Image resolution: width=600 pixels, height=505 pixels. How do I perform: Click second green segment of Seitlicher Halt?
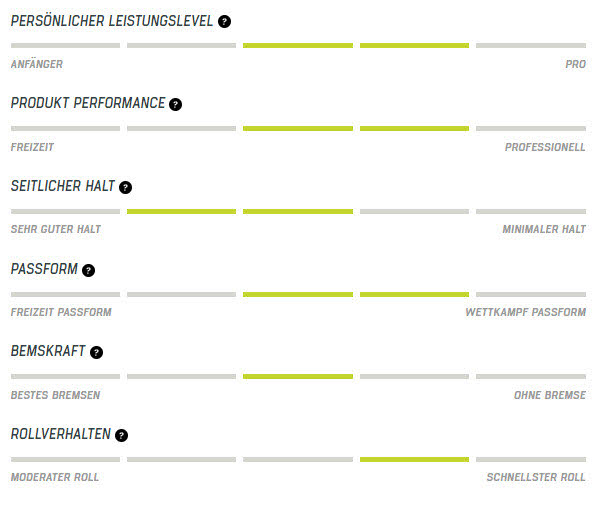(297, 211)
